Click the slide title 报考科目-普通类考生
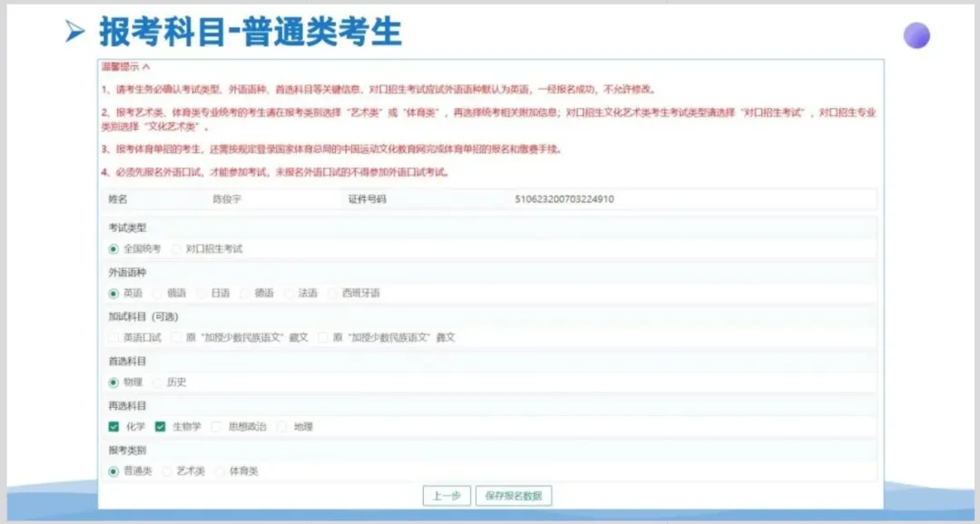980x524 pixels. [x=250, y=32]
